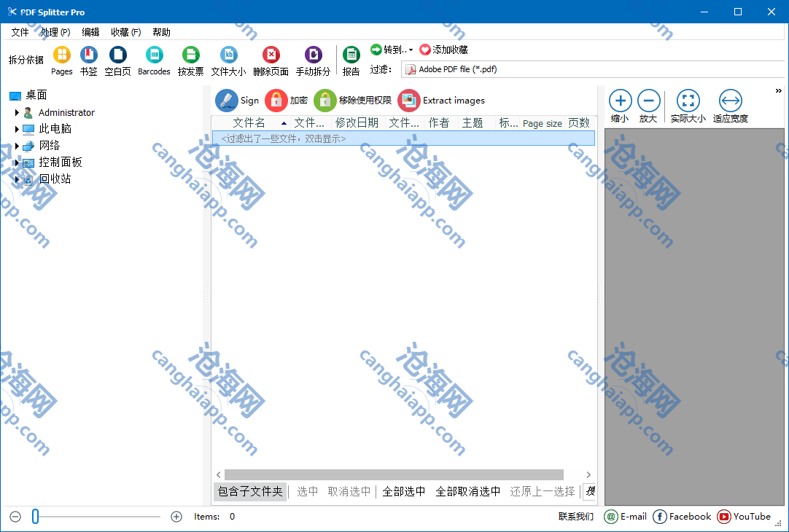Screen dimensions: 789x532
Task: Open the 帮助 help menu
Action: pos(161,32)
